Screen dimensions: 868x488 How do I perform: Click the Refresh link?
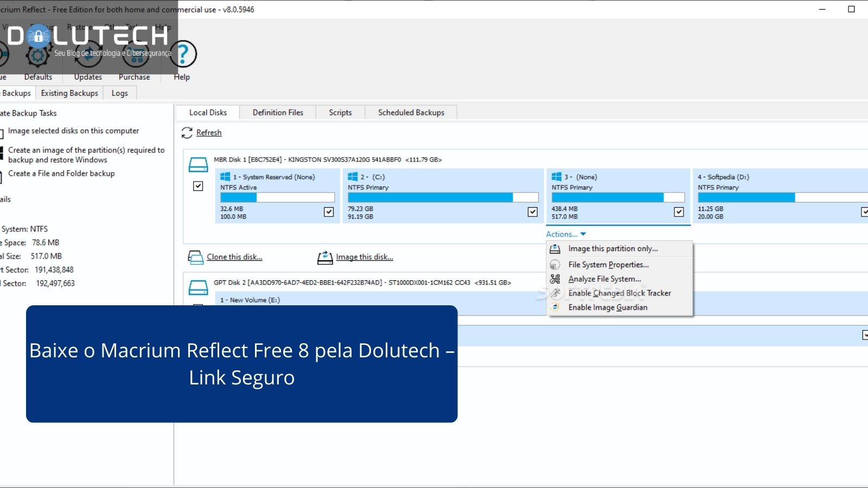click(209, 133)
